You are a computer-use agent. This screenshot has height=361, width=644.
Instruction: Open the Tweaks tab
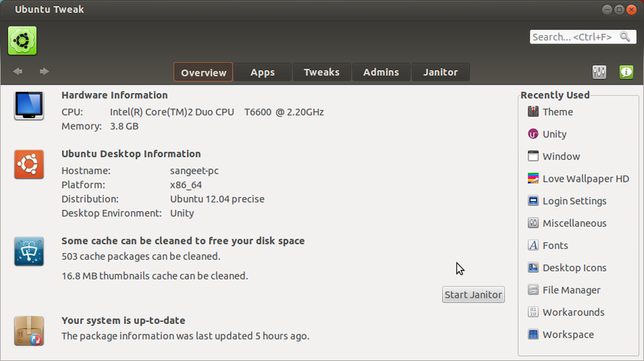[321, 72]
